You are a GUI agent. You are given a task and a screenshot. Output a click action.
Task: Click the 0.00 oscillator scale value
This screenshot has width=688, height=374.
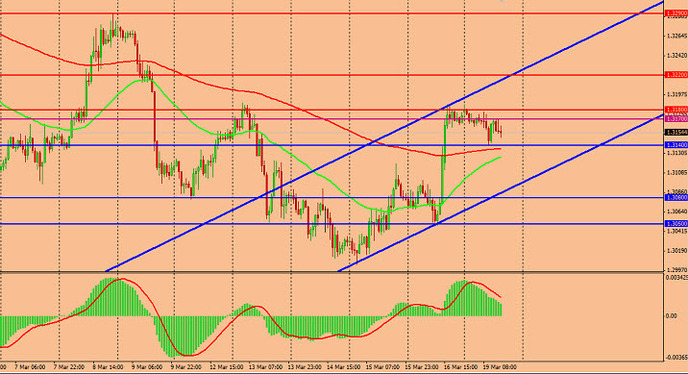pos(671,316)
